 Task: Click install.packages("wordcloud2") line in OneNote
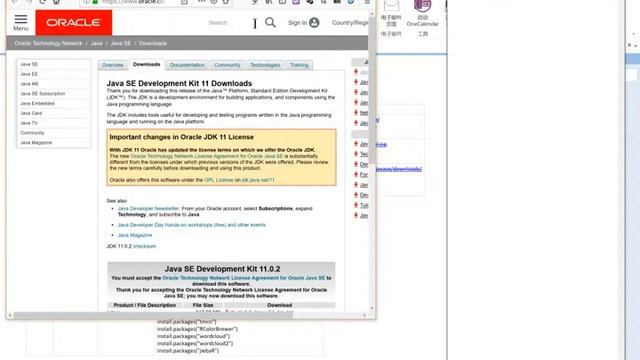(195, 344)
